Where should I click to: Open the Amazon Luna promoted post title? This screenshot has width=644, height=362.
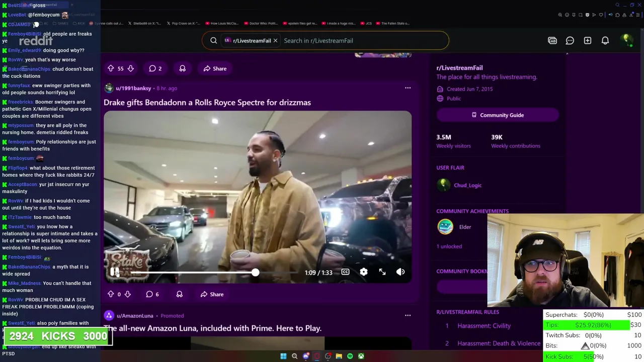pyautogui.click(x=212, y=328)
